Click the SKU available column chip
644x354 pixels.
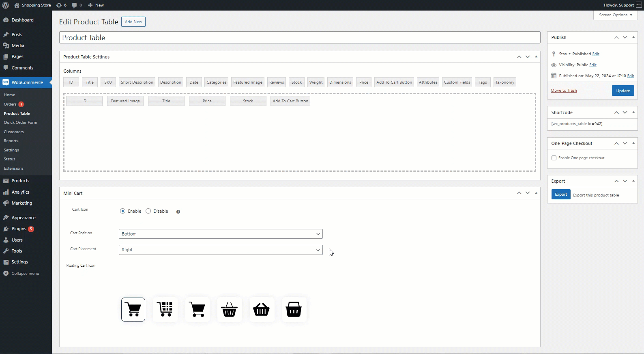(x=108, y=82)
